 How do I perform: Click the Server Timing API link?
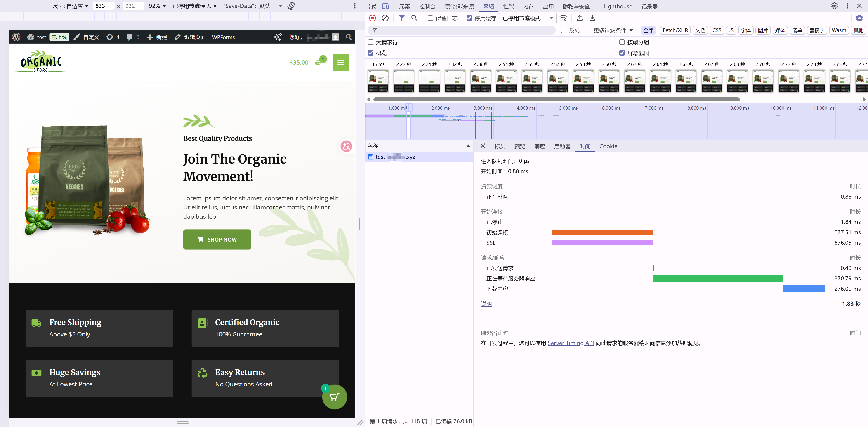(571, 343)
